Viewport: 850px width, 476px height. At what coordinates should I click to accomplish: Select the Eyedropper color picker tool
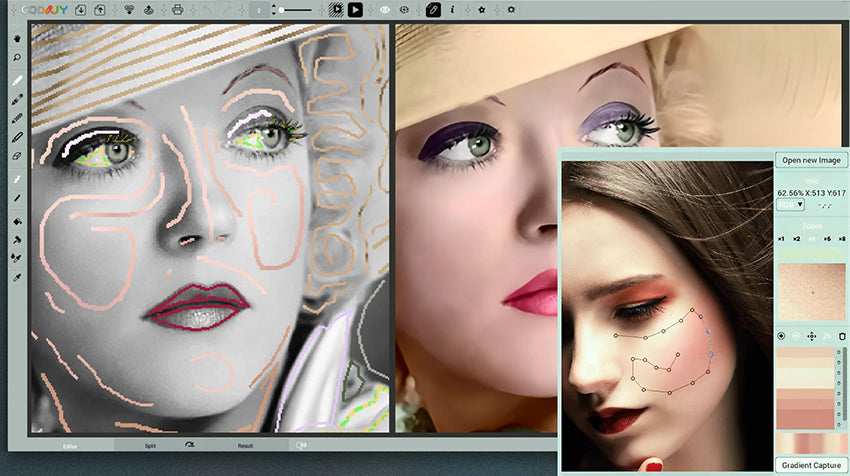click(x=18, y=275)
